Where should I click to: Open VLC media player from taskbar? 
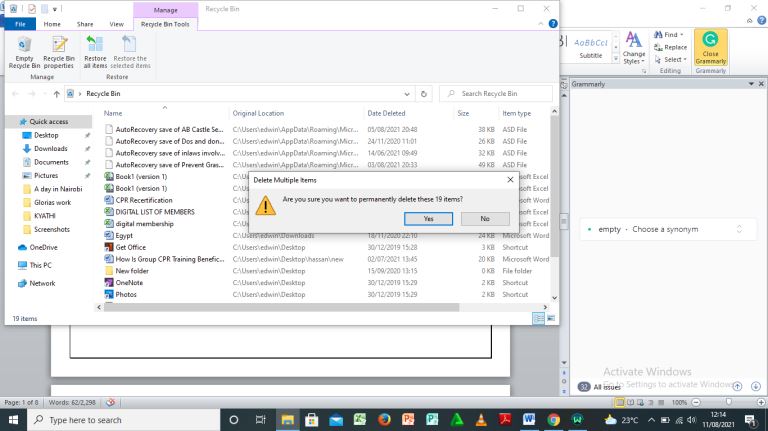tap(481, 420)
